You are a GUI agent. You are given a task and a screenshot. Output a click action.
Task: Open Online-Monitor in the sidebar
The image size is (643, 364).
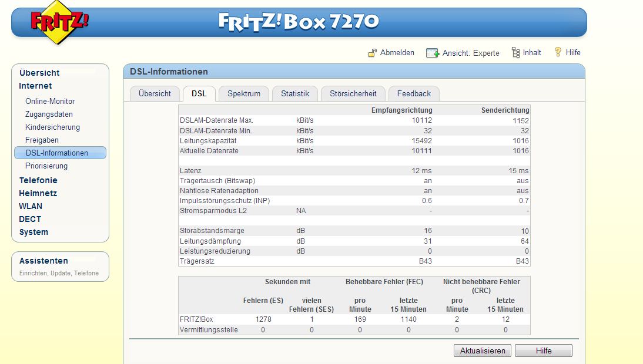(x=50, y=101)
